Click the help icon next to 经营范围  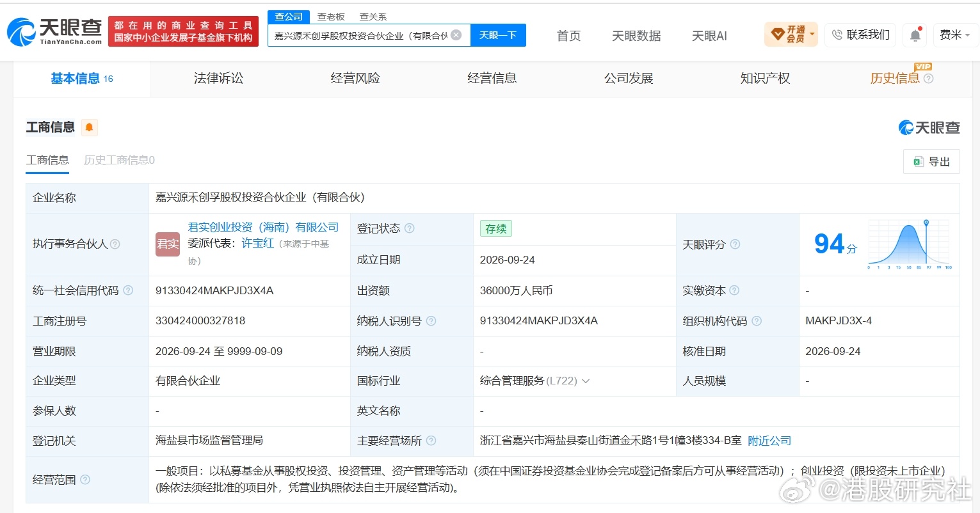(x=85, y=480)
